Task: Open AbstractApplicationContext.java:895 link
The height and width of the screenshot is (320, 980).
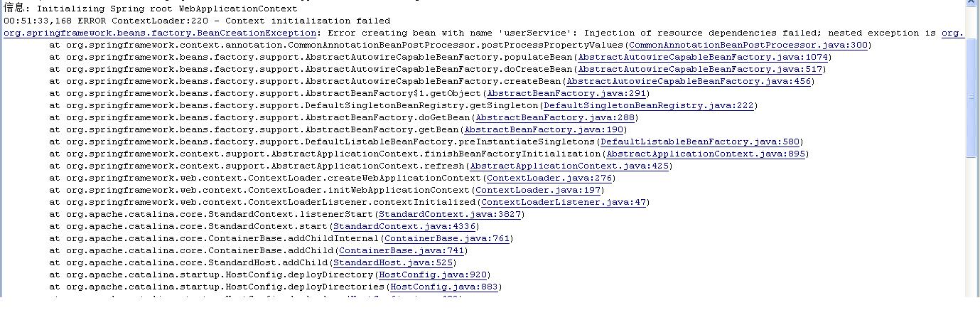Action: pos(705,154)
